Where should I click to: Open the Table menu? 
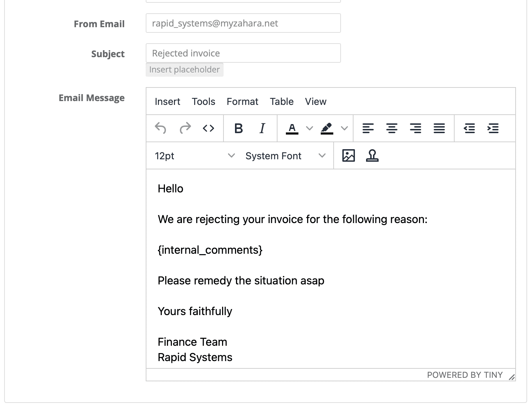click(282, 101)
